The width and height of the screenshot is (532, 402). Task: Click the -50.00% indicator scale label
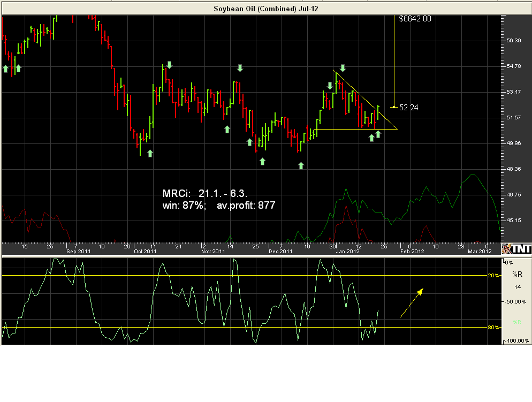[x=516, y=301]
